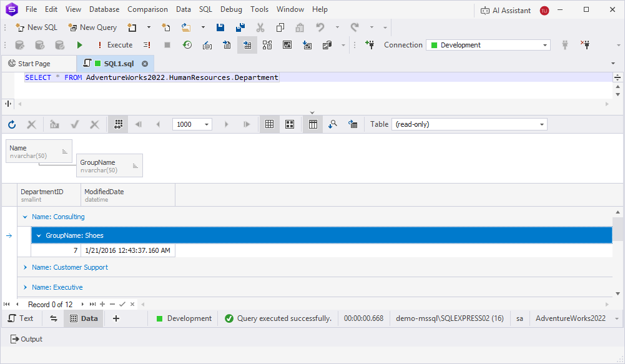Click the Execute button

114,45
